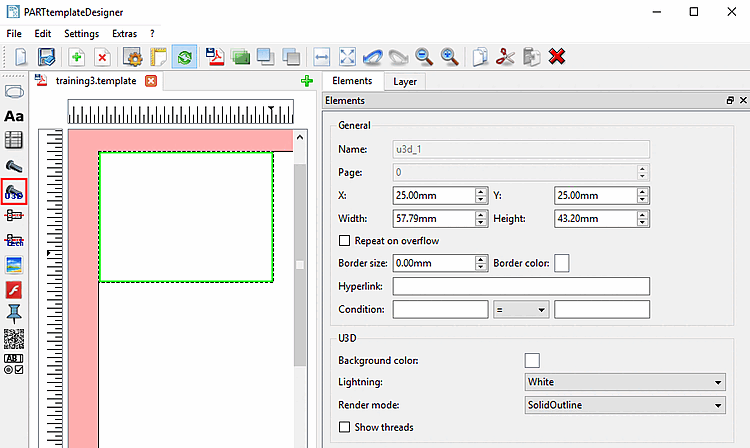
Task: Click the export PDF toolbar icon
Action: pos(215,57)
